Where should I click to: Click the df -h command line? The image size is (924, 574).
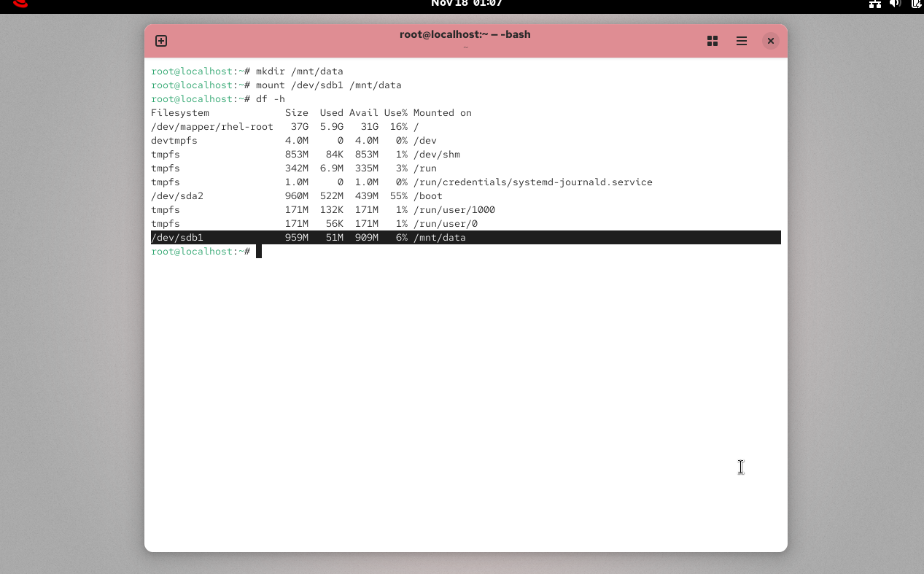(x=270, y=99)
